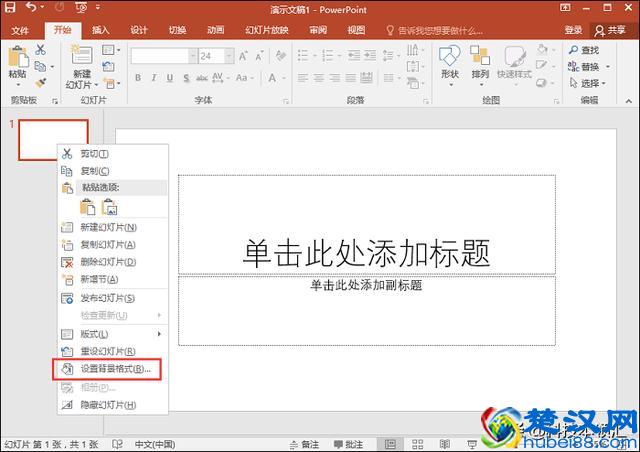Click the Cut scissors icon in ribbon

(40, 50)
